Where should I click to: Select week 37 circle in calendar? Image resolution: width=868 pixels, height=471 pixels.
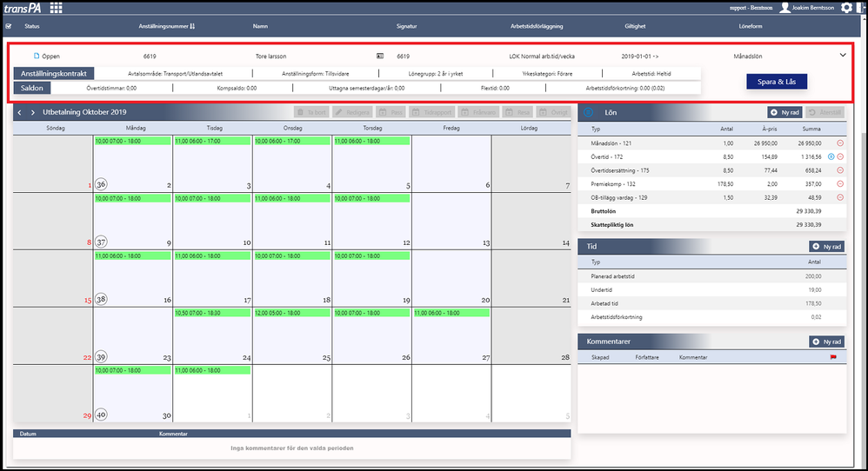coord(101,242)
